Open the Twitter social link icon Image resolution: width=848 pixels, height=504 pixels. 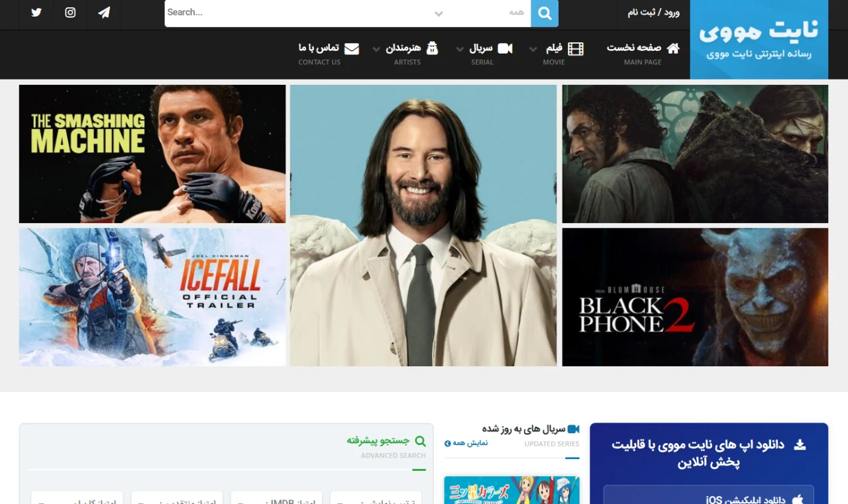pos(36,13)
